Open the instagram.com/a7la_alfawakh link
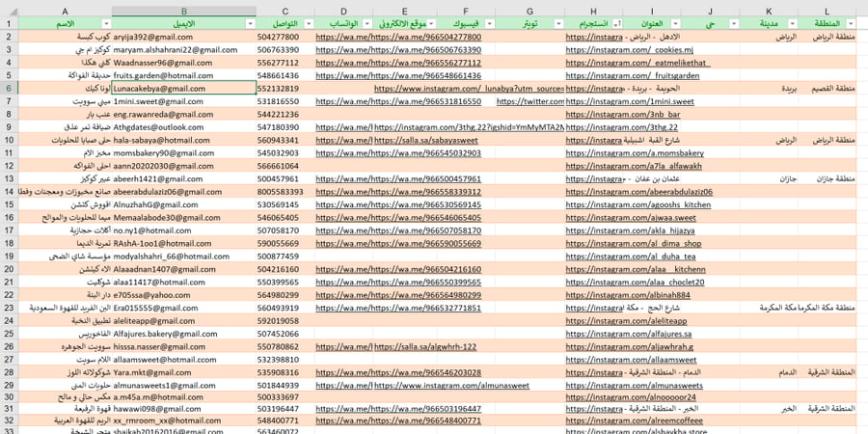868x434 pixels. pyautogui.click(x=634, y=166)
